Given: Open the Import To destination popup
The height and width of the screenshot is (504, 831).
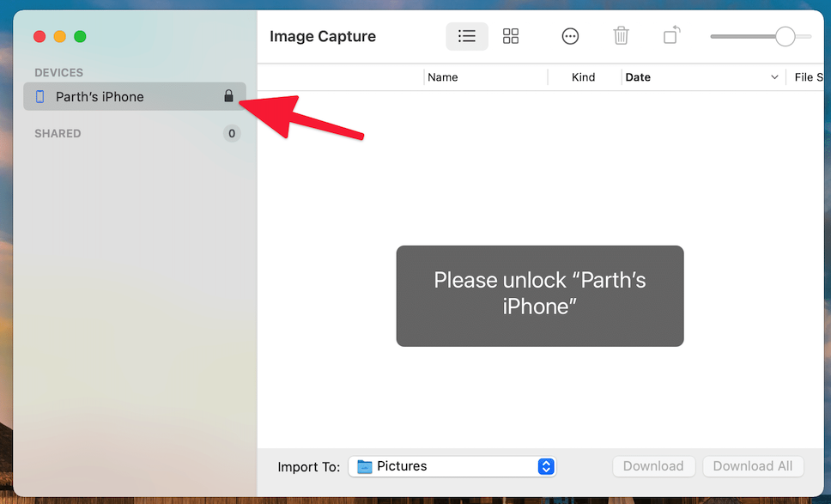Looking at the screenshot, I should [x=452, y=466].
